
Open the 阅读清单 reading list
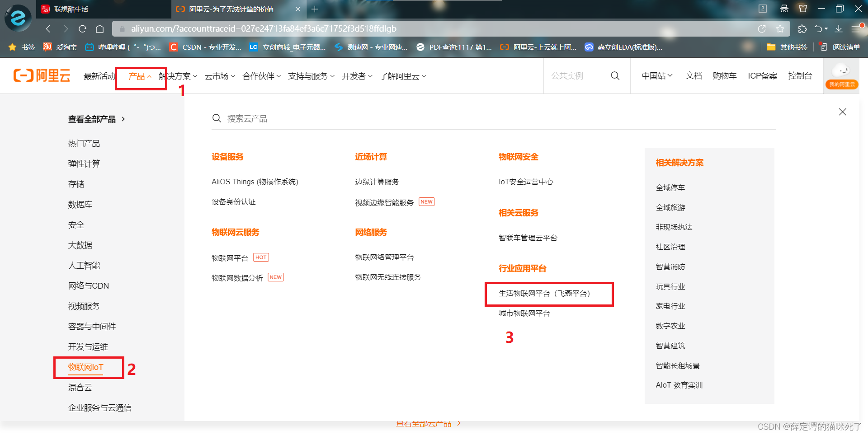pyautogui.click(x=840, y=47)
